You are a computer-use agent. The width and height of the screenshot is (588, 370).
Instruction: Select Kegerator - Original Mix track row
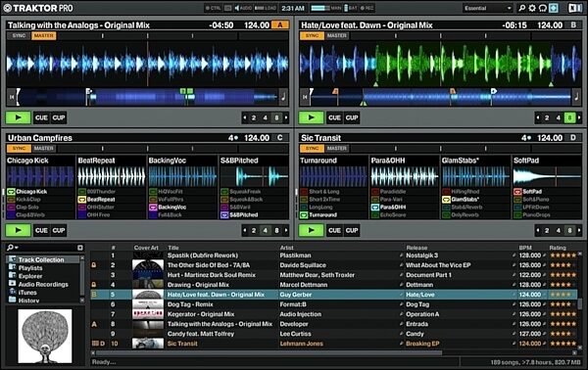(x=334, y=314)
